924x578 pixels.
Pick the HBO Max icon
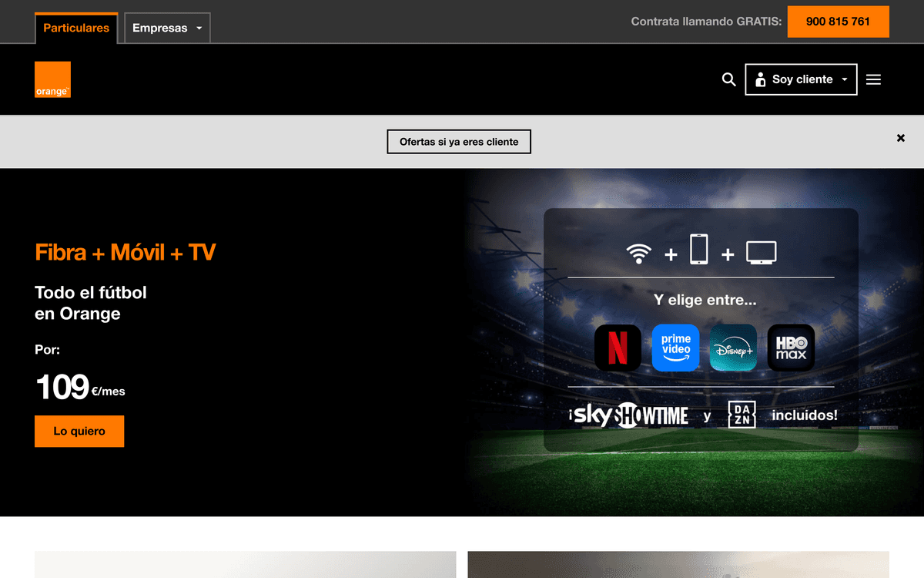tap(791, 348)
